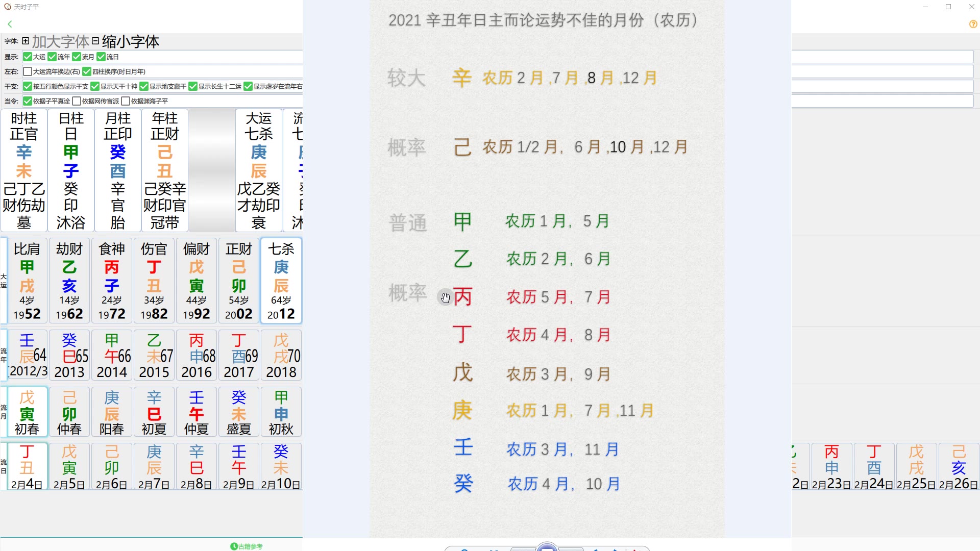980x551 pixels.
Task: Select 流日 庚辰 2月7日
Action: 154,467
